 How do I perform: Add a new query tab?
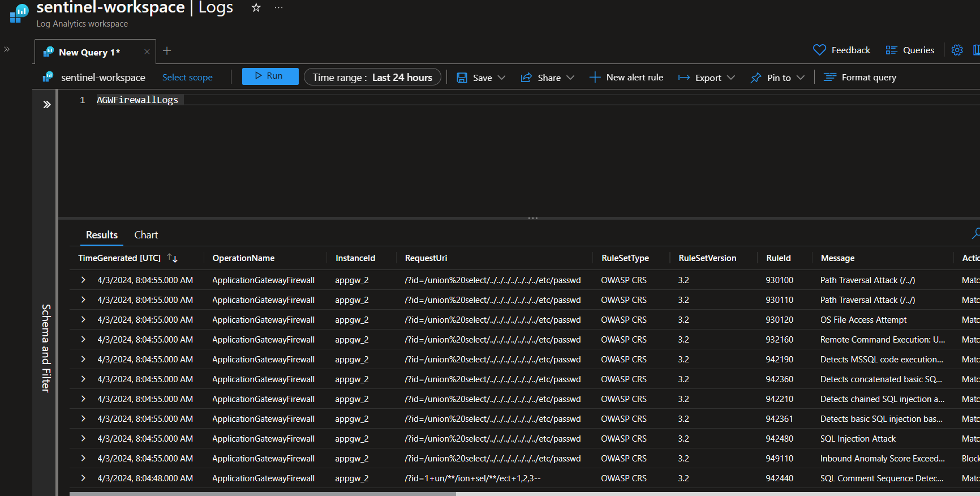coord(167,51)
